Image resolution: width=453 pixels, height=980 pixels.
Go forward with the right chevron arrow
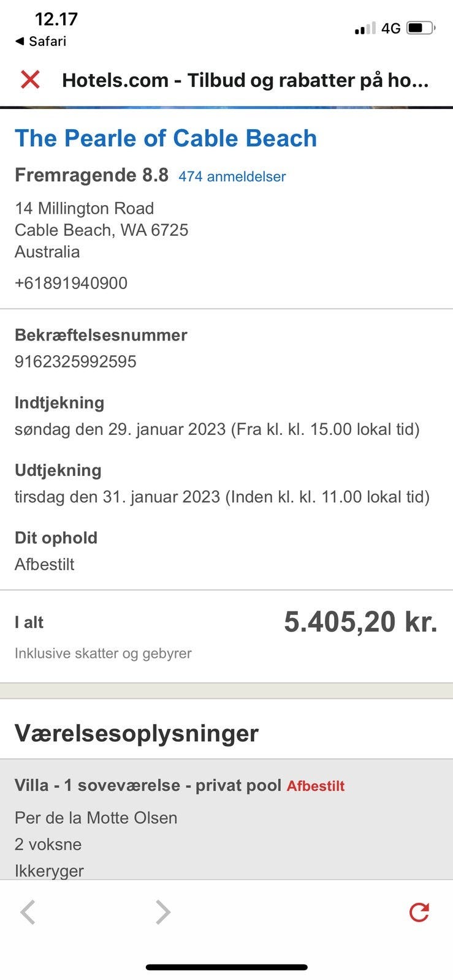162,912
